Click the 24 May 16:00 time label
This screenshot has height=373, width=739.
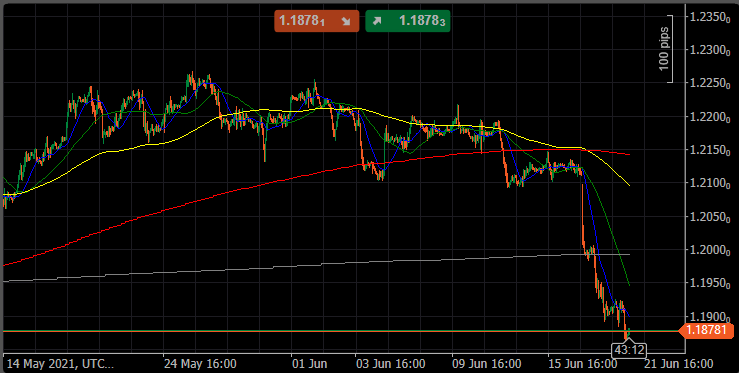pyautogui.click(x=200, y=364)
